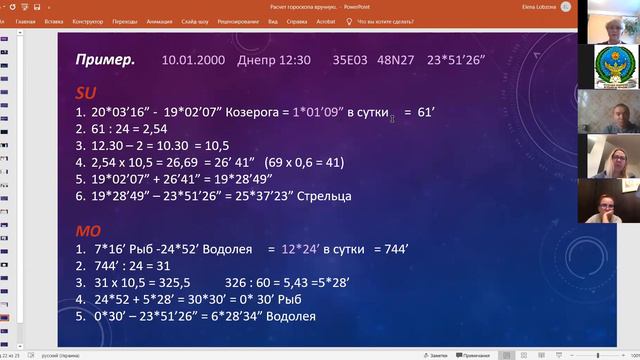Screen dimensions: 640x360
Task: Open the Вставка ribbon tab
Action: pos(54,22)
